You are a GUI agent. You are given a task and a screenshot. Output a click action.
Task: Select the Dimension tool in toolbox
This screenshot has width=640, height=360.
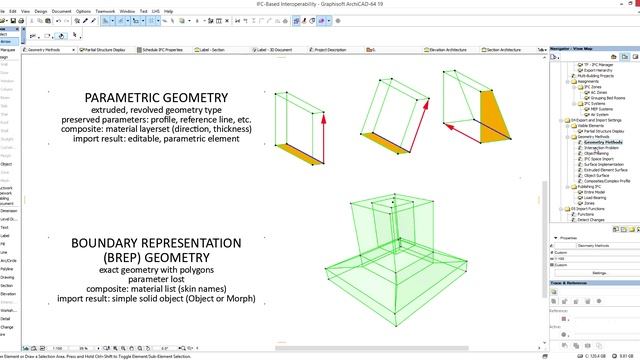click(9, 211)
